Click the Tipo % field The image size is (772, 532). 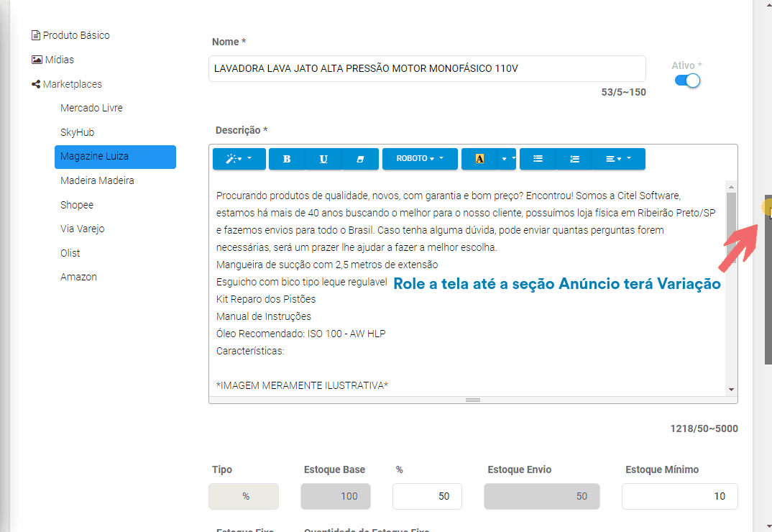244,496
